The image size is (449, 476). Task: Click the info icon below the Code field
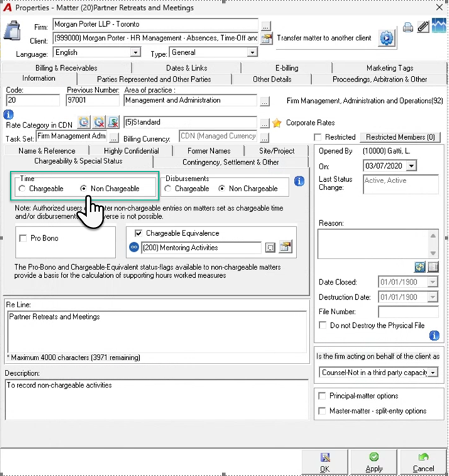point(8,115)
